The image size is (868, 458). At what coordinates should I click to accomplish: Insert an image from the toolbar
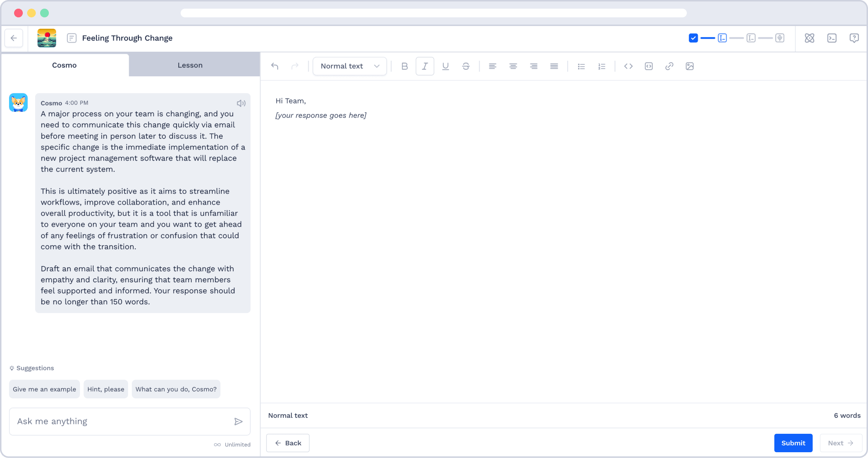click(x=690, y=66)
